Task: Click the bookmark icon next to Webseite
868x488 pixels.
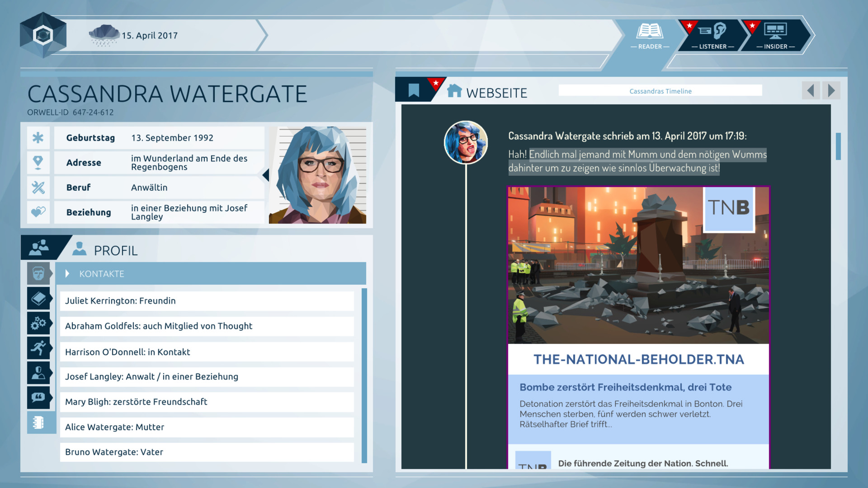Action: pos(414,90)
